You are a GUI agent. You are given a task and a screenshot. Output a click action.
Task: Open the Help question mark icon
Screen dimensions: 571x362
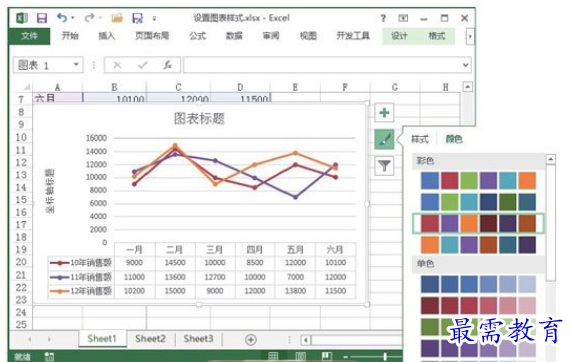[383, 18]
